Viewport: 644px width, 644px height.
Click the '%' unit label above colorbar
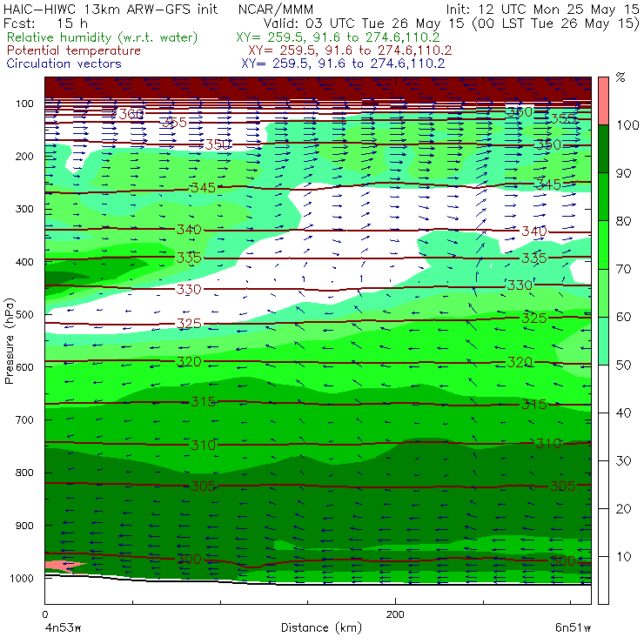pyautogui.click(x=621, y=77)
